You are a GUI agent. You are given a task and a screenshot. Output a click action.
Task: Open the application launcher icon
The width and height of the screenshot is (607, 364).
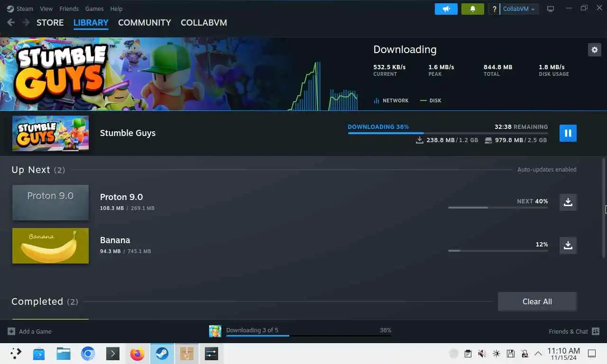[x=16, y=354]
